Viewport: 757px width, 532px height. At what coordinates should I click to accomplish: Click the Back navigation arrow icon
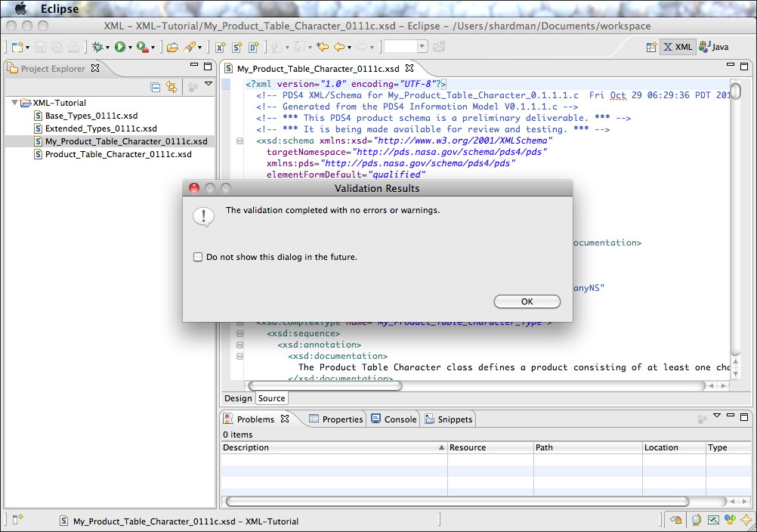coord(339,47)
